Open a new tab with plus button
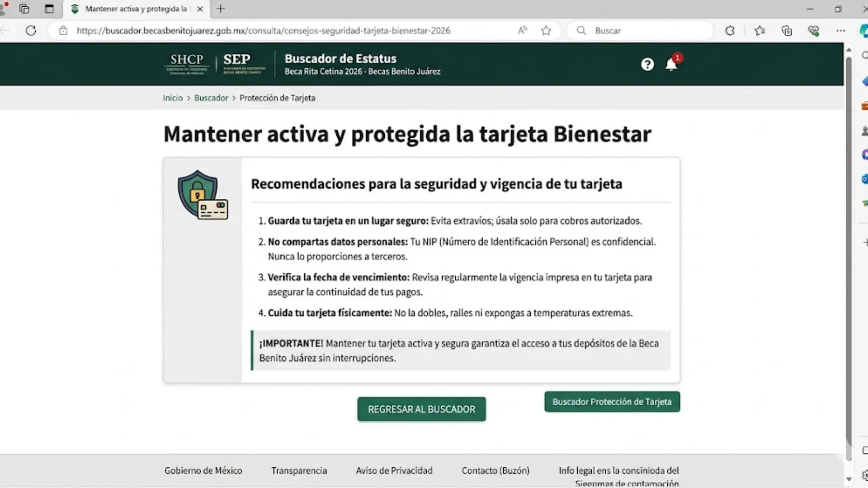This screenshot has width=868, height=488. [x=221, y=9]
